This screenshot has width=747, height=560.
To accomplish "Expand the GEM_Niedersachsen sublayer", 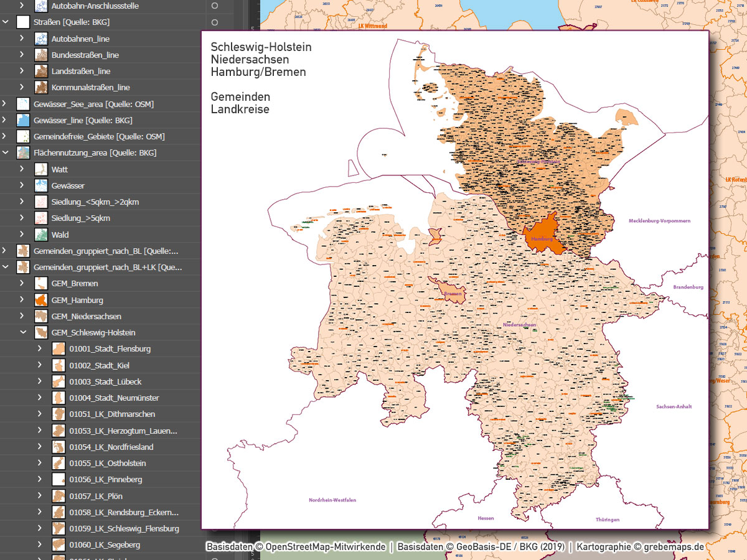I will (22, 316).
